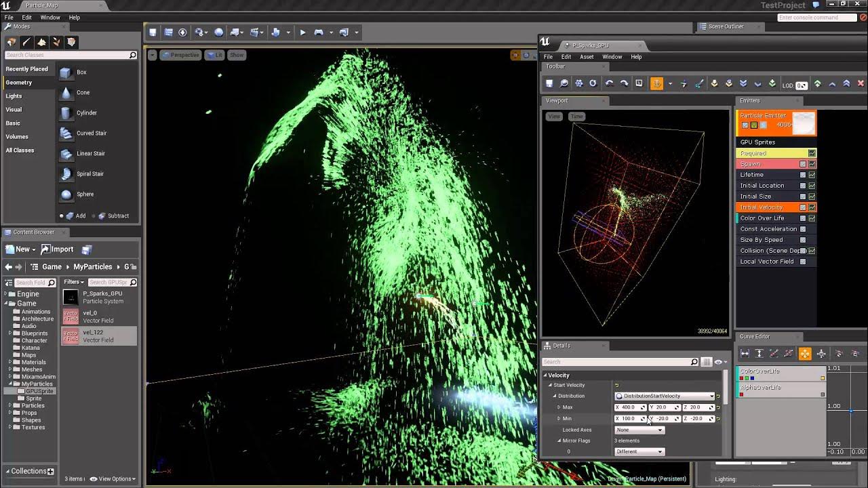Screen dimensions: 868x488
Task: Toggle Size By Speed module checkbox
Action: click(x=803, y=240)
